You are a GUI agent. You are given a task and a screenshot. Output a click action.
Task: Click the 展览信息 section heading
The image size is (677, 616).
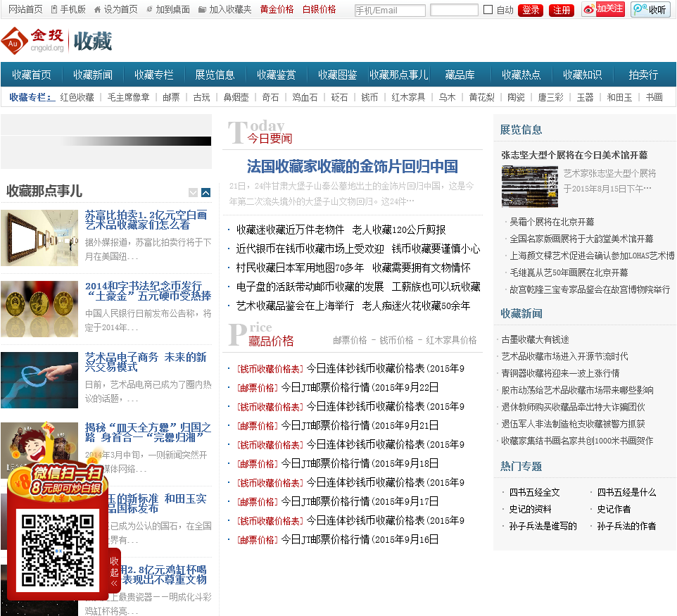pos(521,130)
